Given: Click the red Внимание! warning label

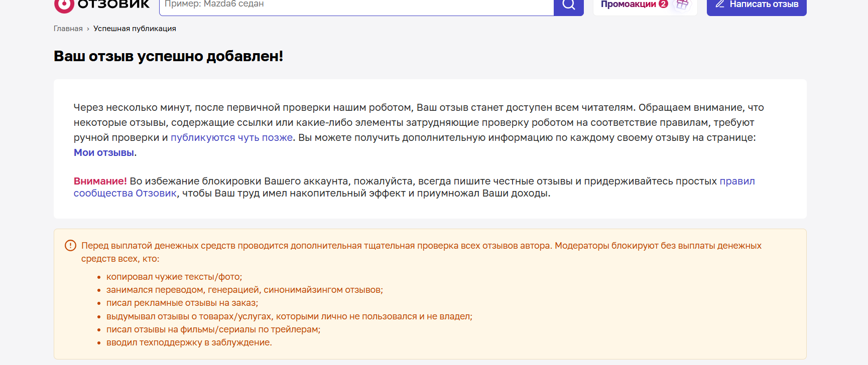Looking at the screenshot, I should click(100, 181).
